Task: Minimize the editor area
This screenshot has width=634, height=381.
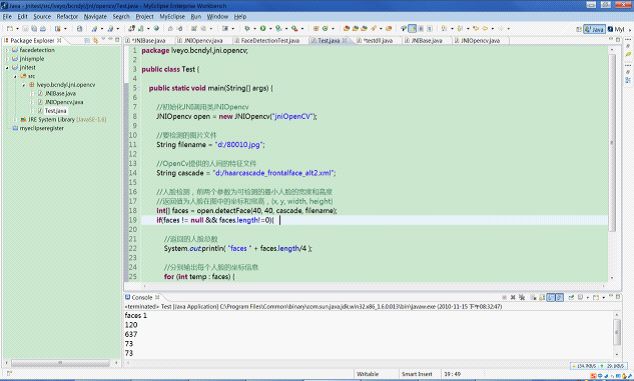Action: point(611,39)
